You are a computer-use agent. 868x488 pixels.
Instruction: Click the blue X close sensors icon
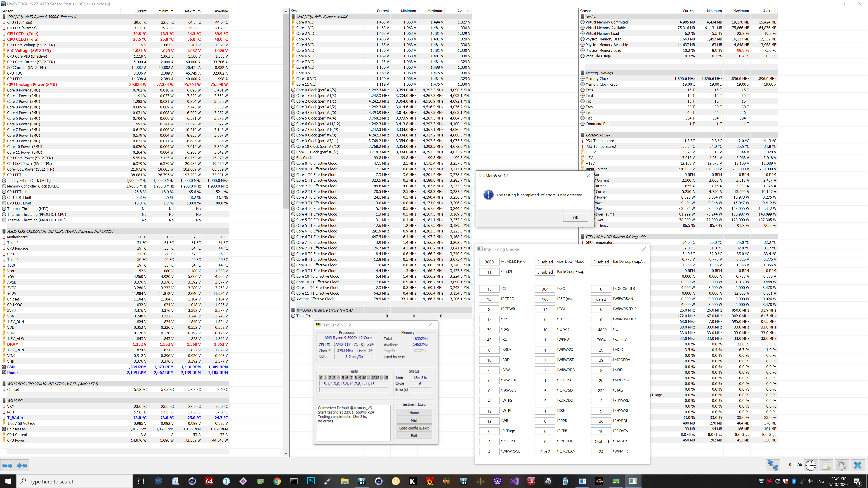858,465
